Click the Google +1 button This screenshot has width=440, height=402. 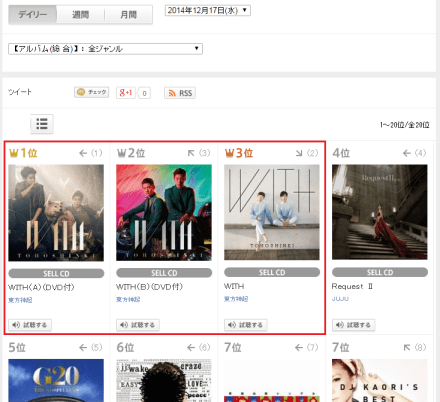pyautogui.click(x=126, y=92)
